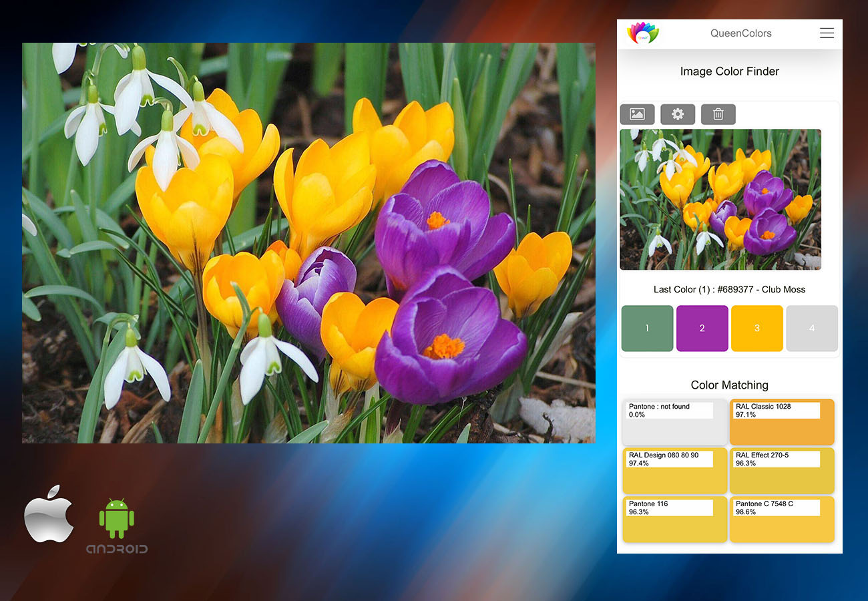This screenshot has height=601, width=868.
Task: Click the Android robot logo
Action: coord(117,526)
